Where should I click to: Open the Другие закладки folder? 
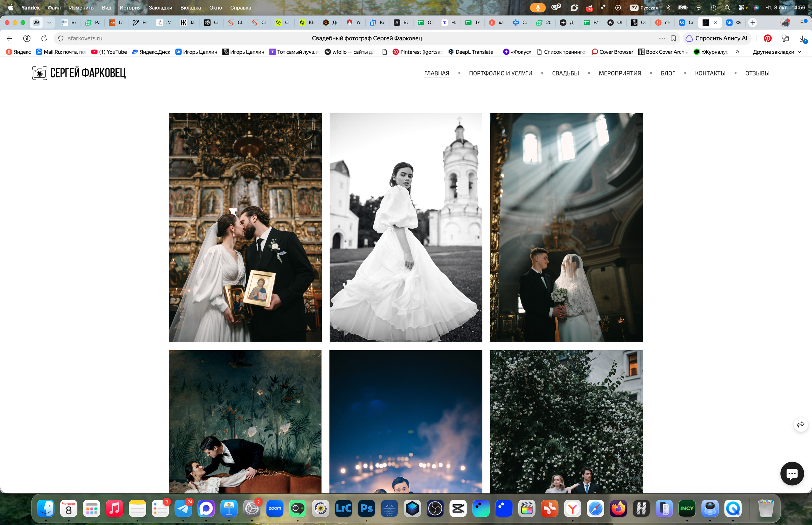pos(776,52)
